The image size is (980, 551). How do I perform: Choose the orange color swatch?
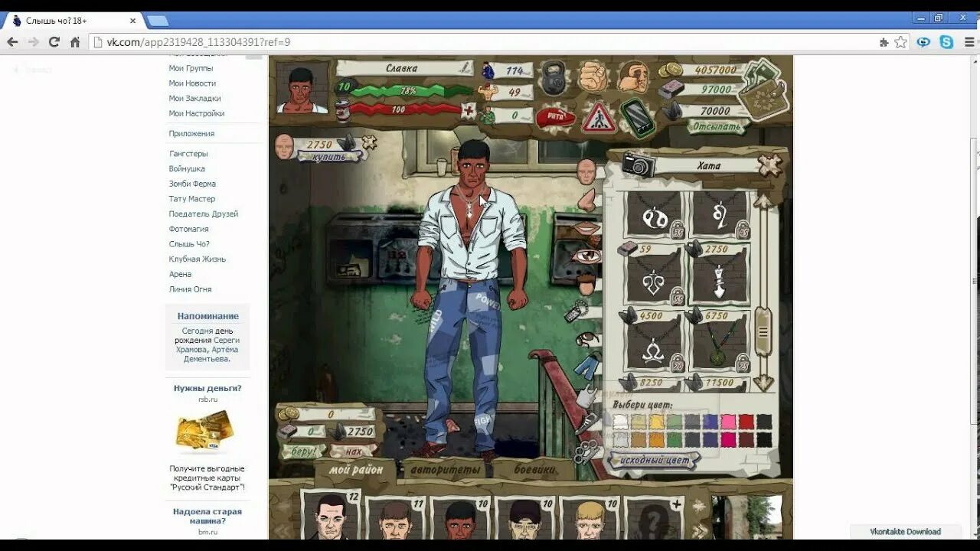[657, 439]
